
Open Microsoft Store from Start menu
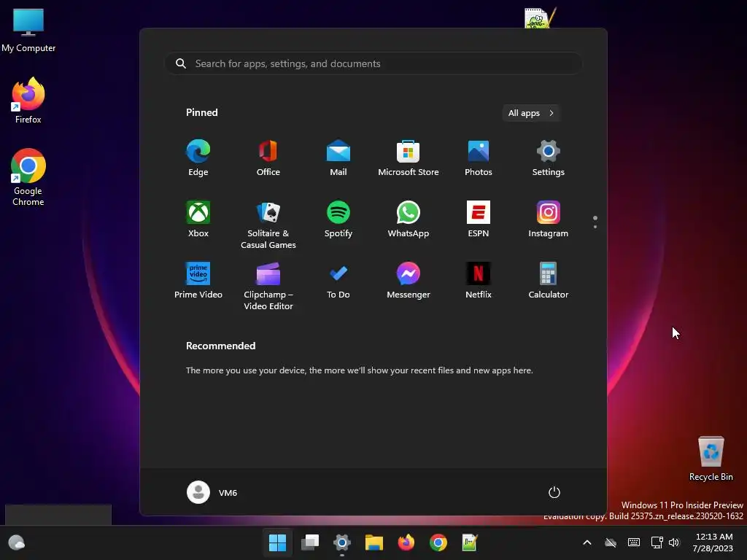click(x=409, y=158)
